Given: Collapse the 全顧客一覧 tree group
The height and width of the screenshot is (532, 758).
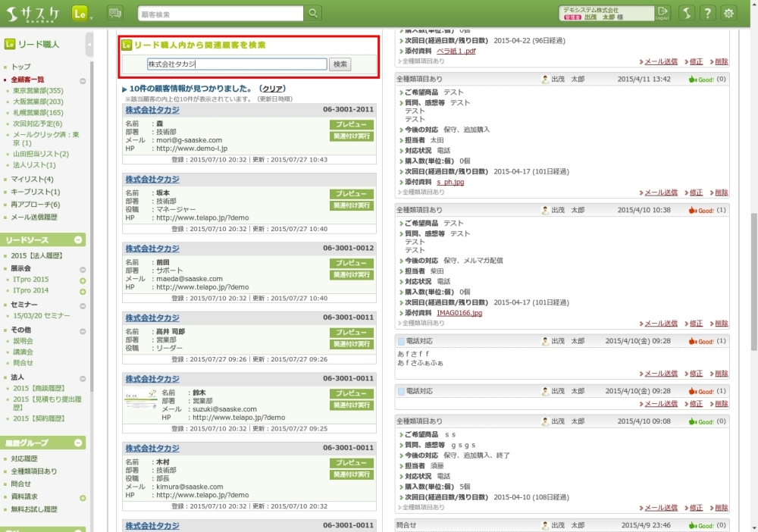Looking at the screenshot, I should click(x=83, y=80).
